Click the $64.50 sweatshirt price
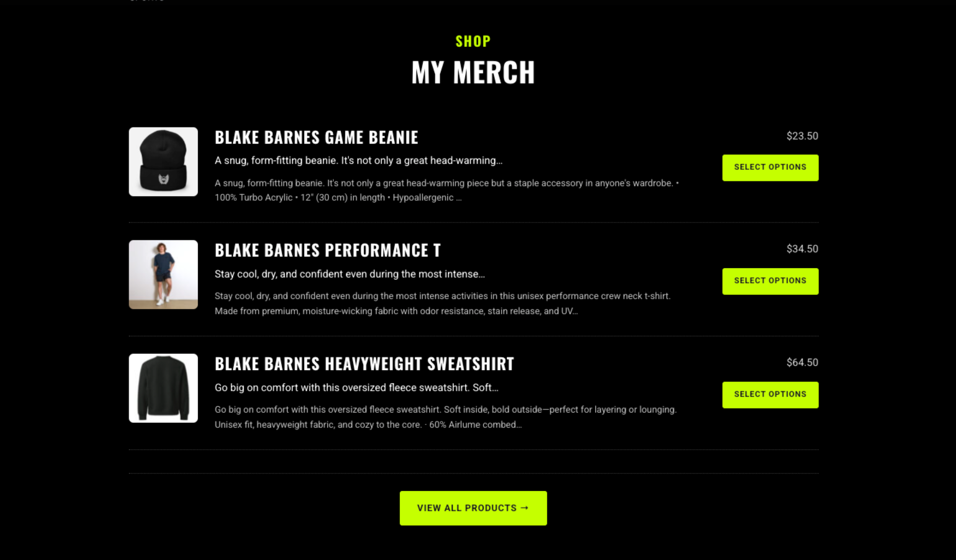Viewport: 956px width, 560px height. (x=802, y=362)
